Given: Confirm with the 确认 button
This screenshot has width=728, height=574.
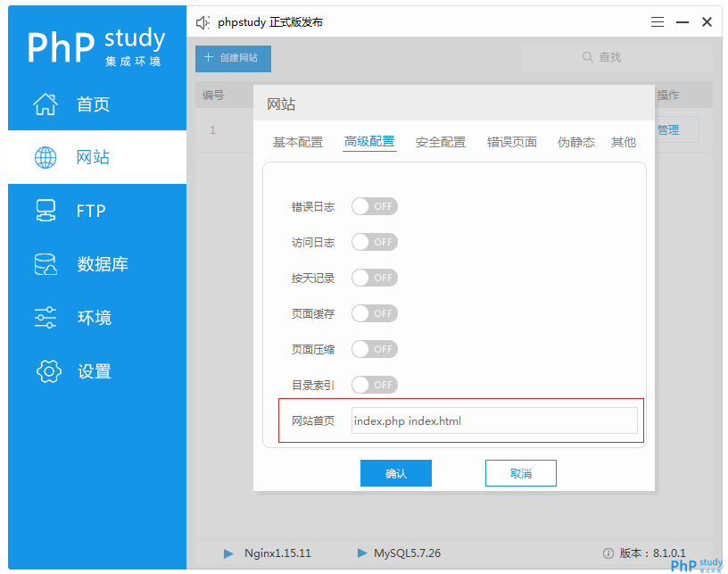Looking at the screenshot, I should click(396, 473).
